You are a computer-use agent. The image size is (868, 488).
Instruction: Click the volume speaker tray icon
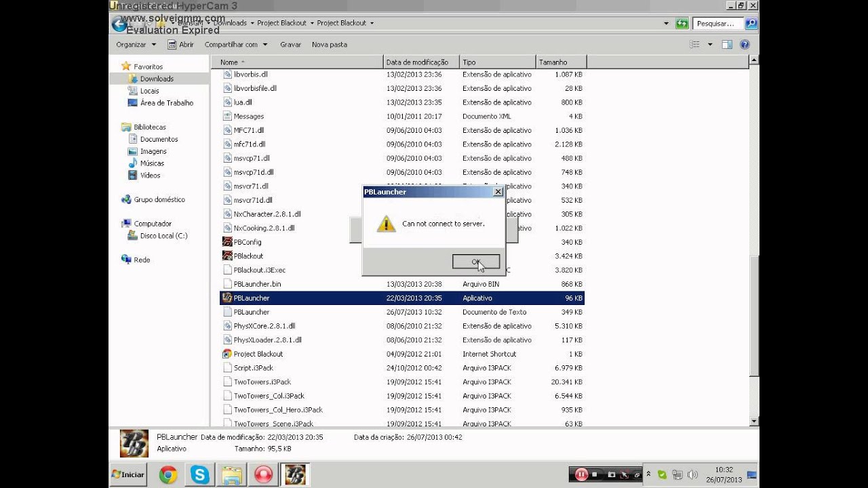[692, 474]
